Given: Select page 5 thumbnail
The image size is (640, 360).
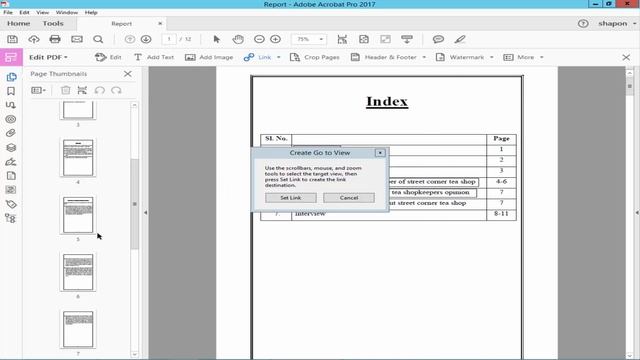Looking at the screenshot, I should (x=78, y=215).
